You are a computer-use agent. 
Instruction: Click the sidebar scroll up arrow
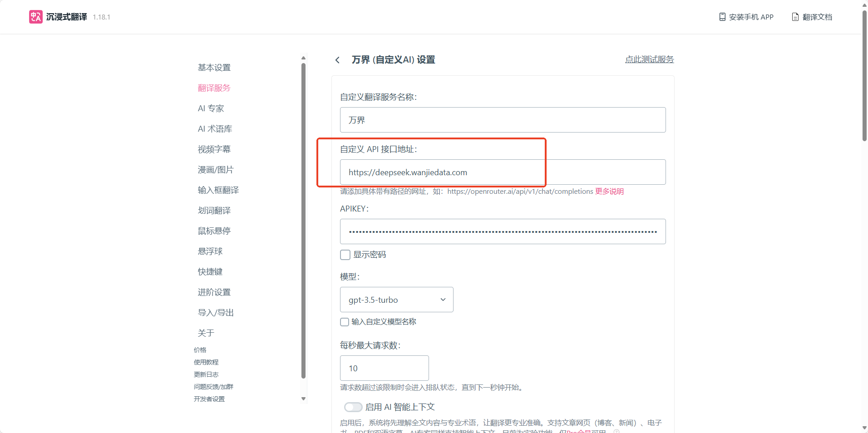click(303, 58)
